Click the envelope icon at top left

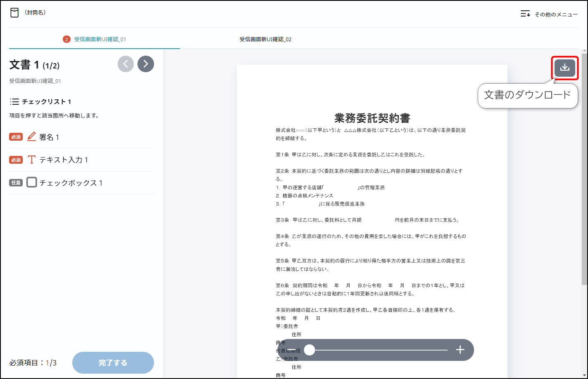point(14,13)
